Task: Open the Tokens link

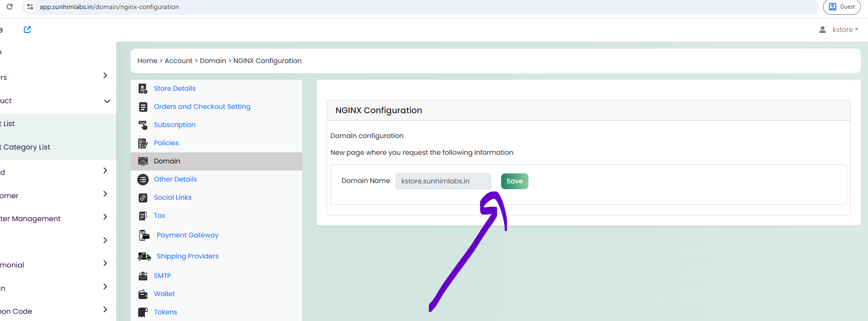Action: pos(165,312)
